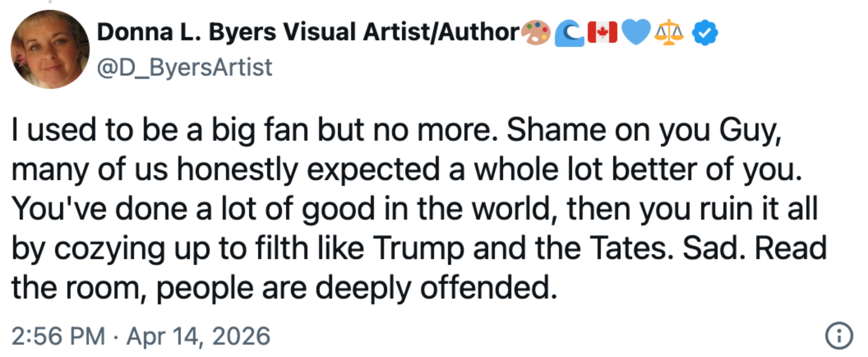This screenshot has width=868, height=357.
Task: Click the text "people are deeply offended"
Action: 356,288
